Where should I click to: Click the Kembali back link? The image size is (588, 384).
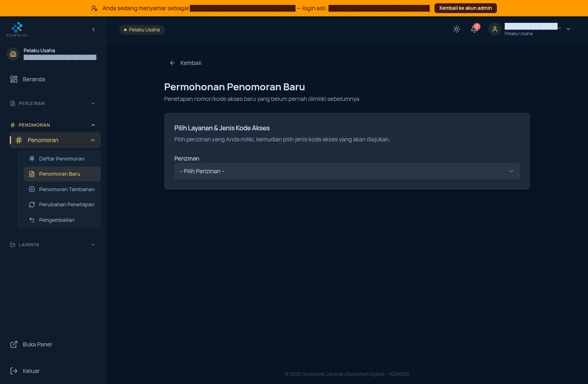[x=185, y=63]
